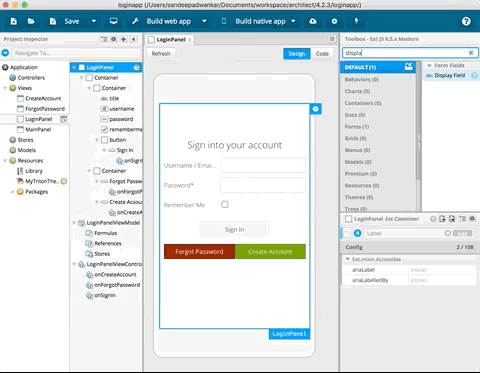Click the Project Inspector gear icon
The height and width of the screenshot is (373, 480).
[114, 39]
